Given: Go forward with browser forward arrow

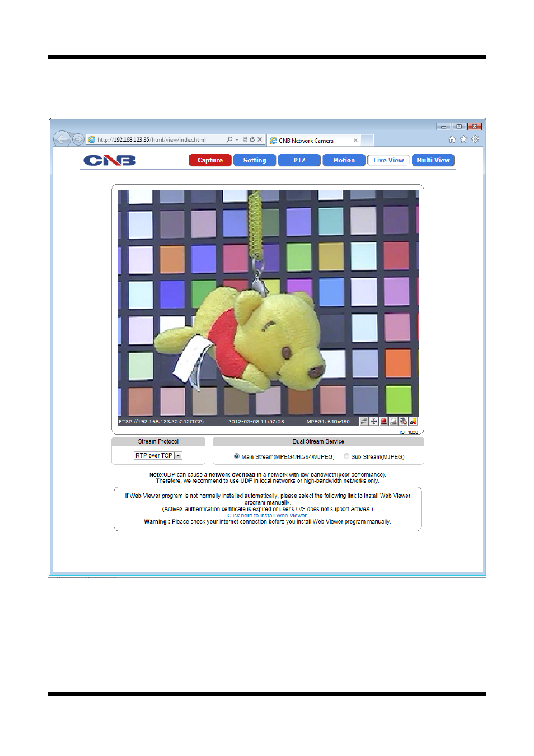Looking at the screenshot, I should click(x=78, y=139).
